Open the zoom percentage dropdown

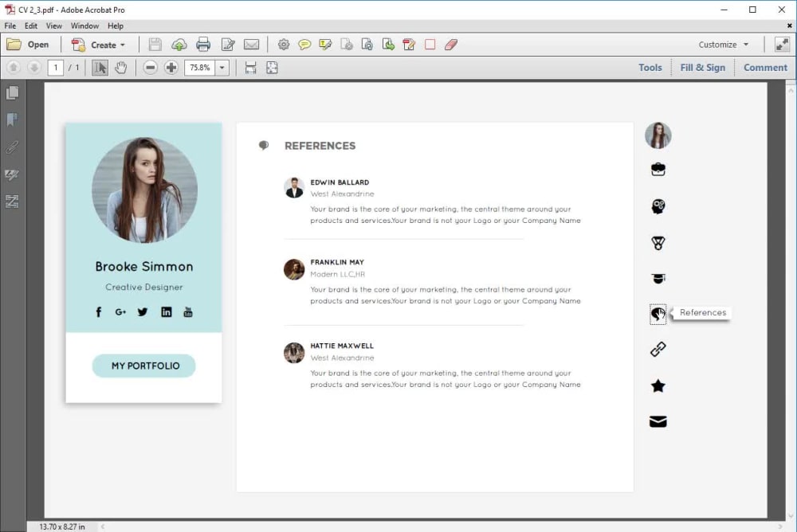tap(222, 68)
